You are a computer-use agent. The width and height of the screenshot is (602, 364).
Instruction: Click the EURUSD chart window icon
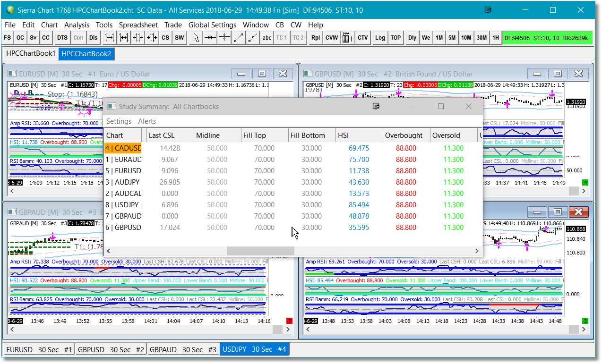coord(13,74)
